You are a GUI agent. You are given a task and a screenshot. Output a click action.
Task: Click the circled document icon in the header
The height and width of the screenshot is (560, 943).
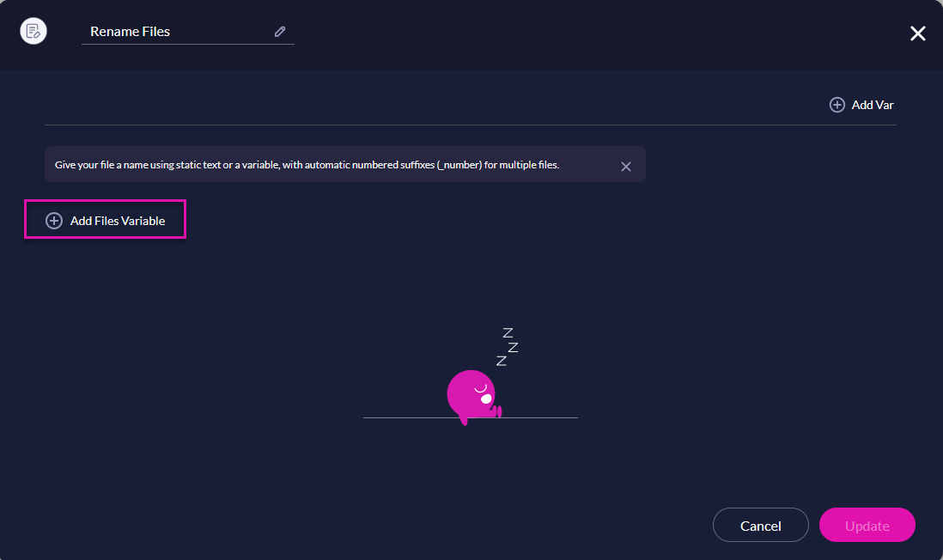click(x=33, y=31)
